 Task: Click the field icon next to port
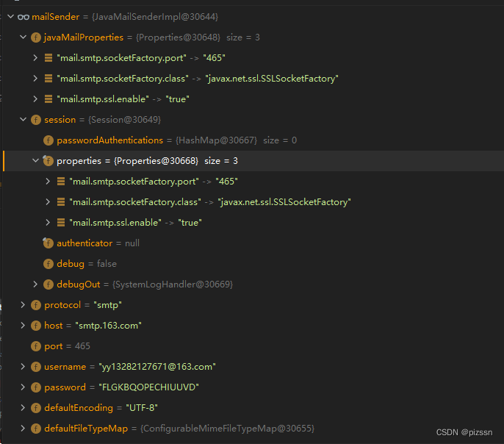click(x=36, y=346)
